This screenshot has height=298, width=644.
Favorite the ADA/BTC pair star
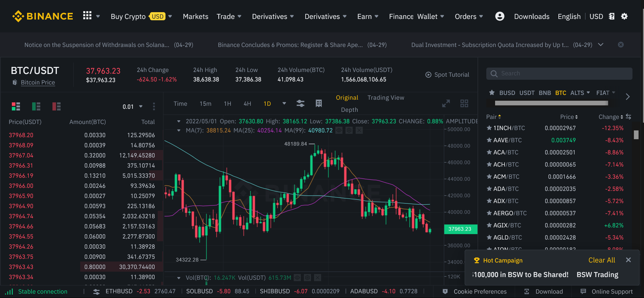(x=489, y=189)
